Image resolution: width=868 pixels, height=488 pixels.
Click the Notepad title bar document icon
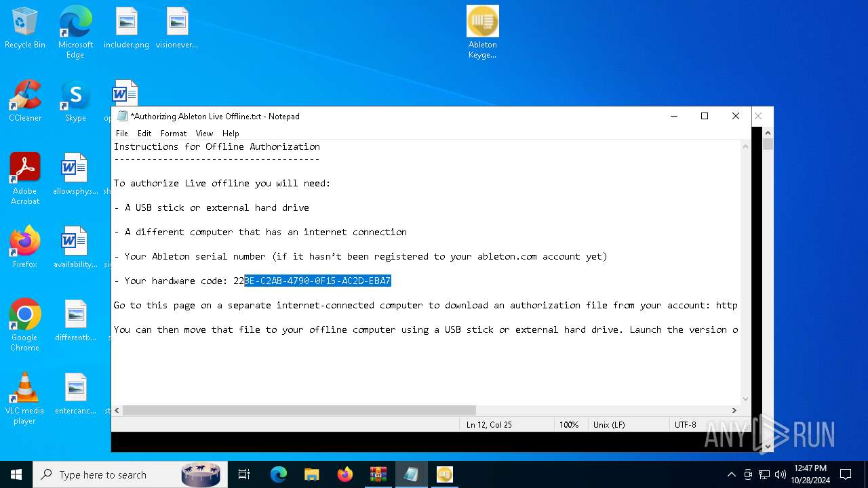pos(122,116)
